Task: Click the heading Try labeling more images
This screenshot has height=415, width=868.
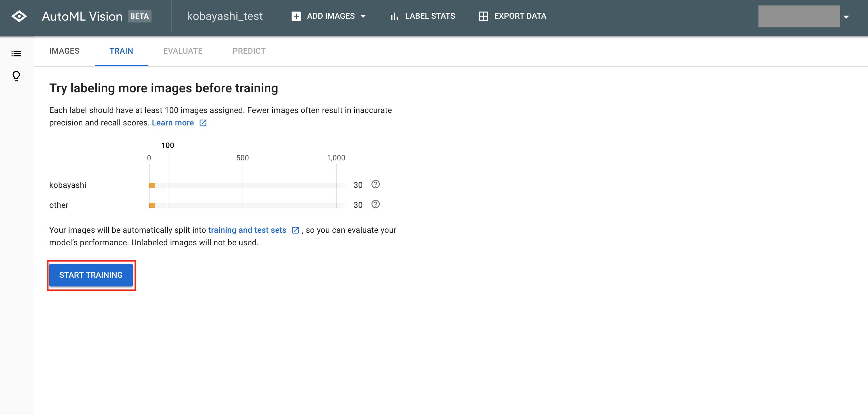Action: 164,88
